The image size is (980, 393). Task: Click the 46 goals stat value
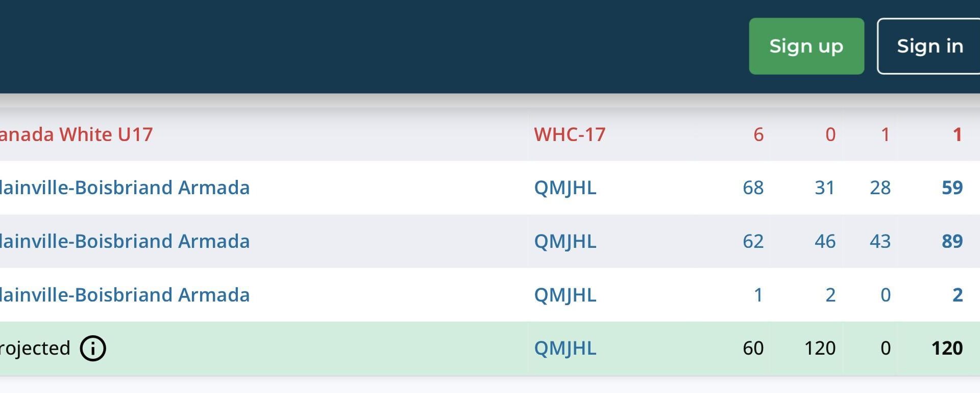(x=824, y=241)
